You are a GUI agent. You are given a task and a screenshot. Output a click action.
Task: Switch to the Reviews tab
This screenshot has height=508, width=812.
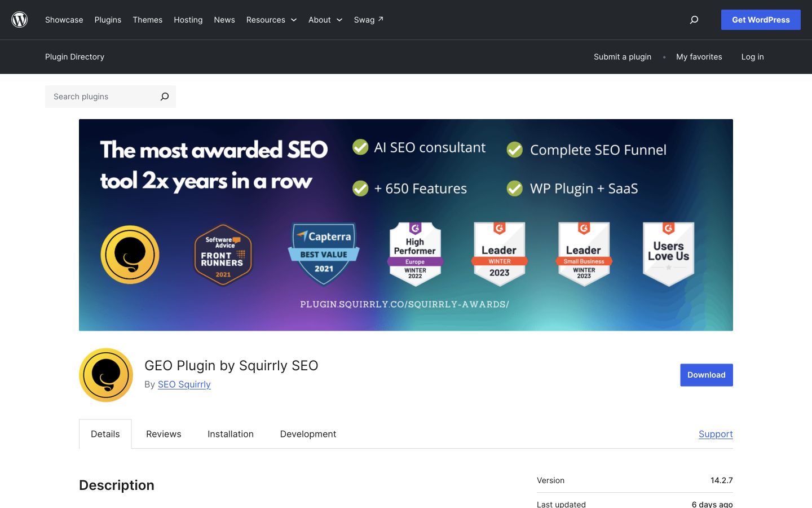pos(164,434)
